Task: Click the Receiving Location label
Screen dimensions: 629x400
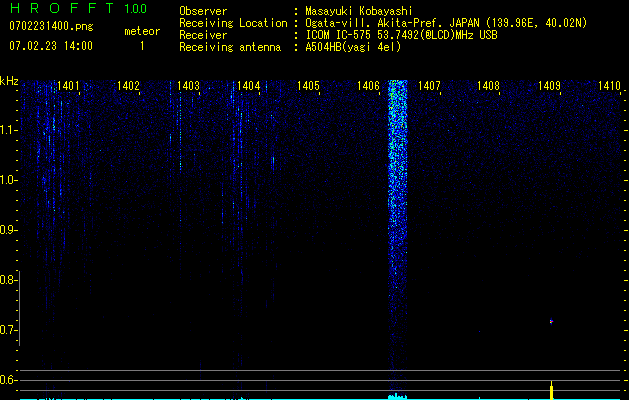Action: (233, 23)
